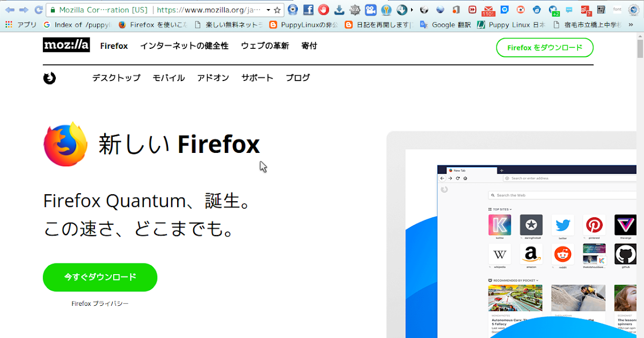The height and width of the screenshot is (338, 644).
Task: Open the mail checker icon showing 110
Action: [488, 10]
